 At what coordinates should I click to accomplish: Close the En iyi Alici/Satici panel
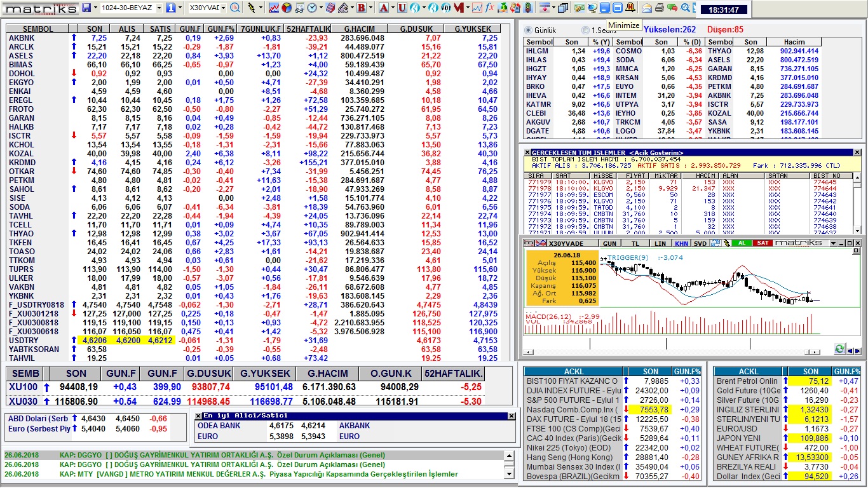click(511, 416)
